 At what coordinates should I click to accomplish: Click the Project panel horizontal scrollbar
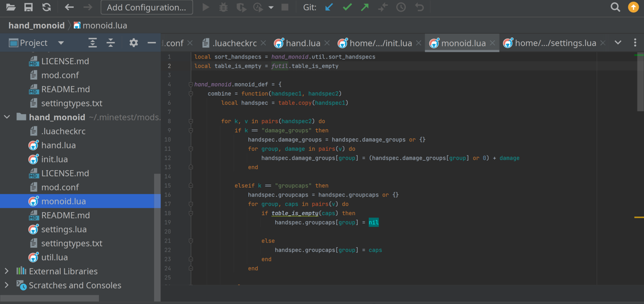click(x=49, y=298)
